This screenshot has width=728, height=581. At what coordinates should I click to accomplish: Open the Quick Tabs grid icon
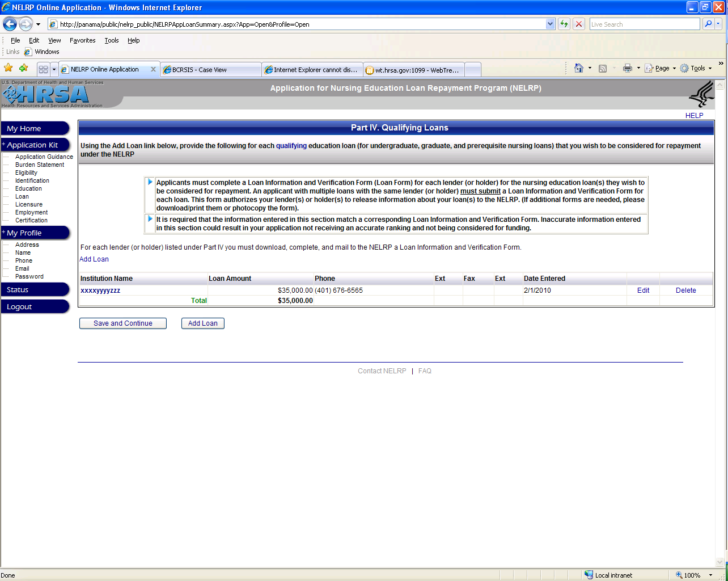[43, 69]
